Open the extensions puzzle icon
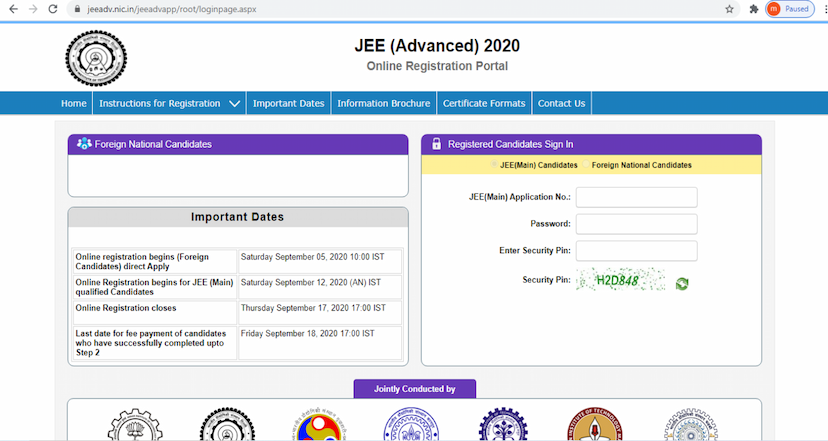This screenshot has width=828, height=441. click(754, 9)
